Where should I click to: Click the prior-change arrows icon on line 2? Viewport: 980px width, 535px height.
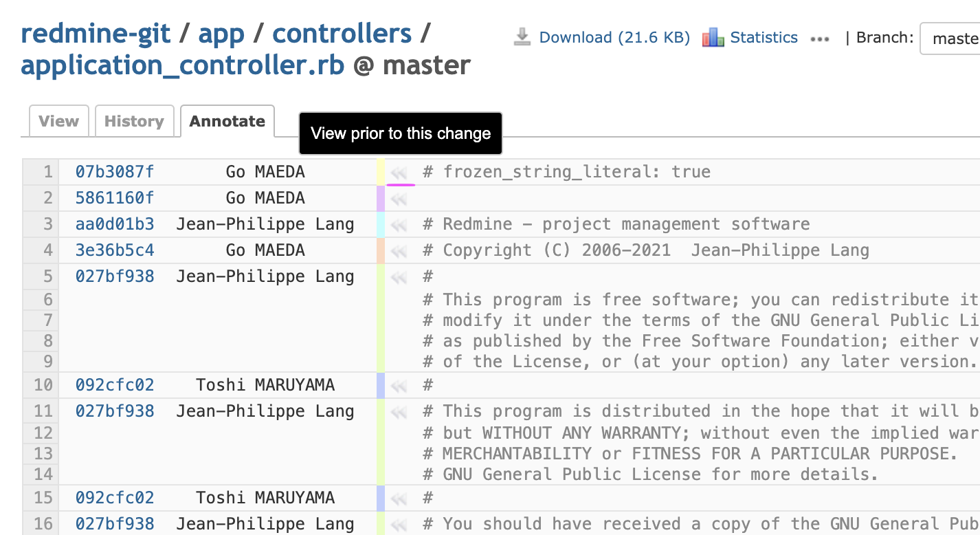399,199
